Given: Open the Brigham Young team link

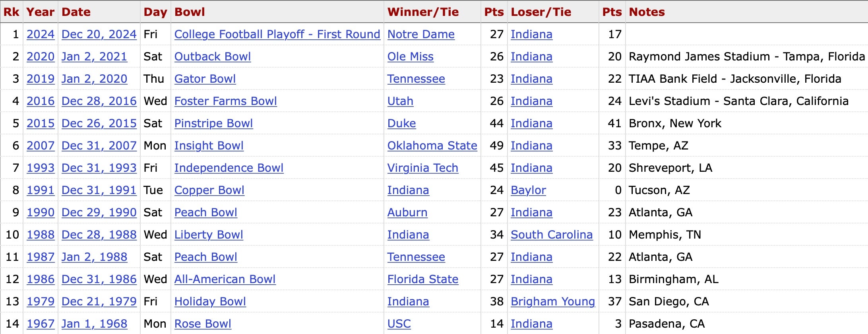Looking at the screenshot, I should pos(552,301).
